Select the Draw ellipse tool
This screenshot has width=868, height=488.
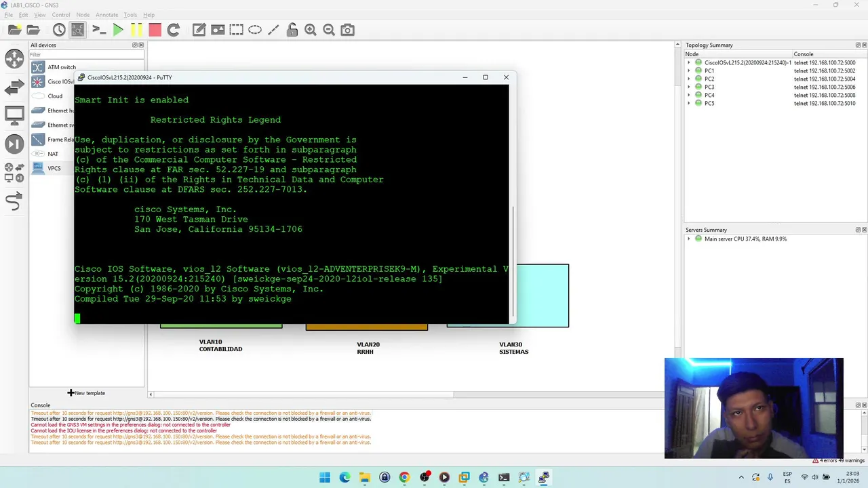point(255,30)
